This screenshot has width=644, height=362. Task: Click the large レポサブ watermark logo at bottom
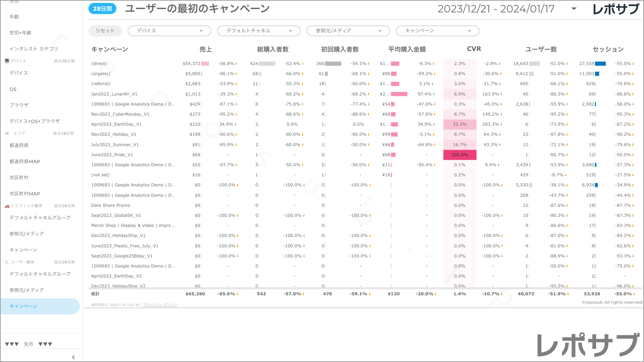pyautogui.click(x=588, y=345)
